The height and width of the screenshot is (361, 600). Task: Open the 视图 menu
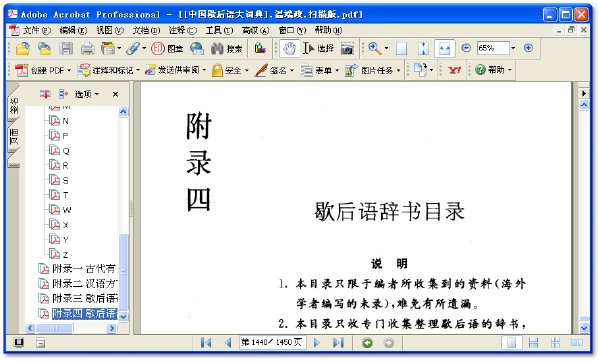pyautogui.click(x=110, y=30)
